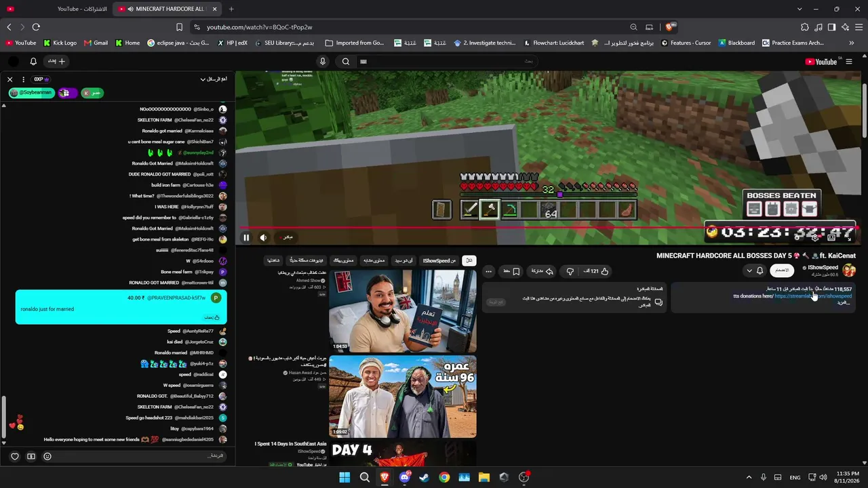Open the browser extensions puzzle icon
Screen dimensions: 868x488
(805, 27)
